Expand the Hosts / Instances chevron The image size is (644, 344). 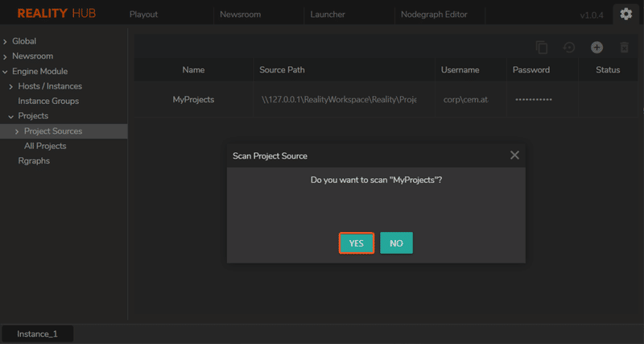point(11,87)
